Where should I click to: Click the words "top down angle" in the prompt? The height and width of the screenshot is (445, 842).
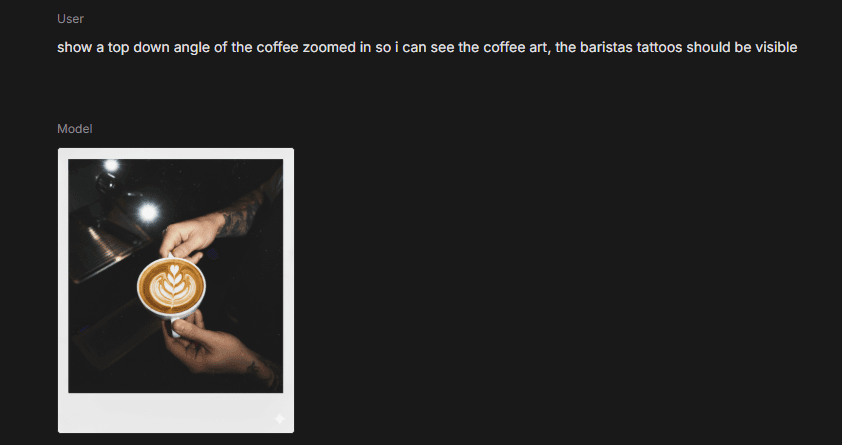pyautogui.click(x=159, y=47)
